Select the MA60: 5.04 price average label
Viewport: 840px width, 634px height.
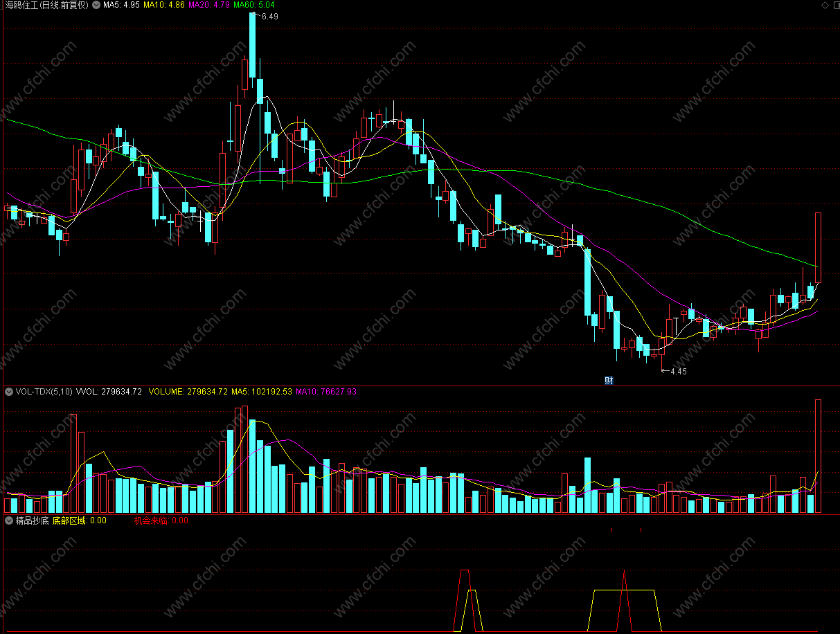point(254,5)
